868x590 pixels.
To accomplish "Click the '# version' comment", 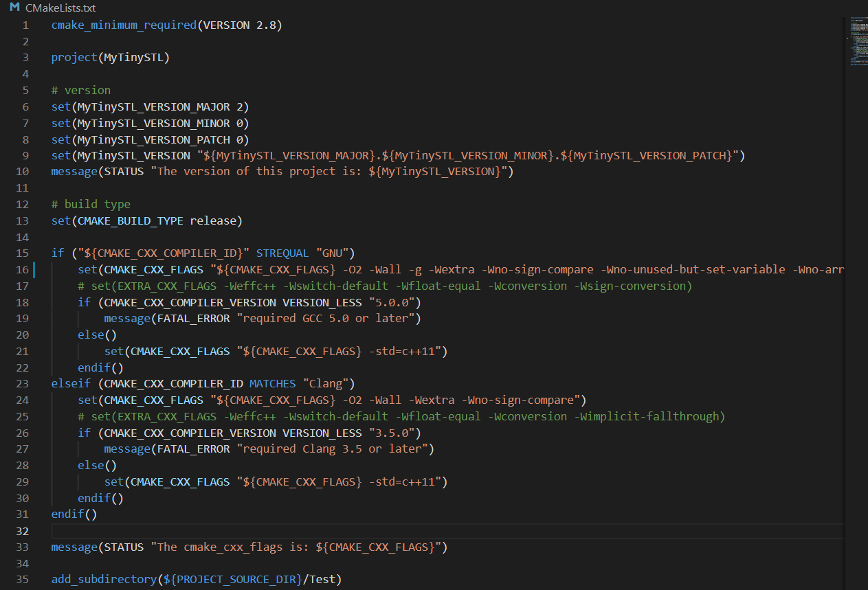I will tap(81, 90).
